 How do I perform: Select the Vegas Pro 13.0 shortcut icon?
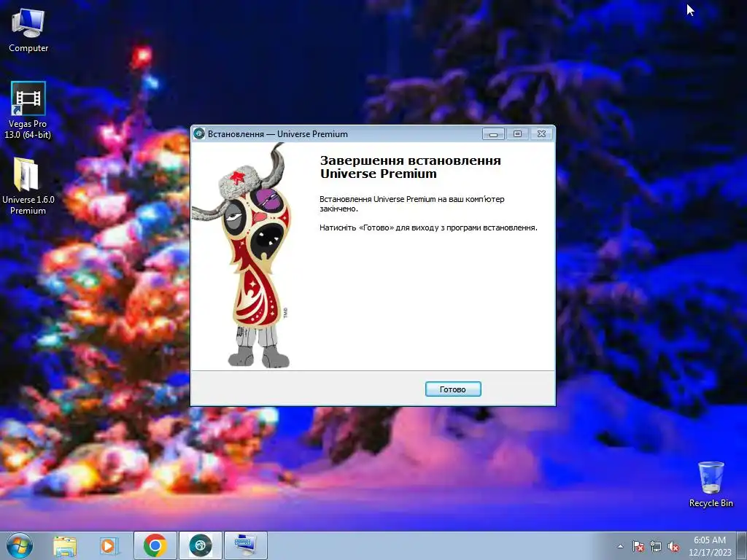[28, 111]
